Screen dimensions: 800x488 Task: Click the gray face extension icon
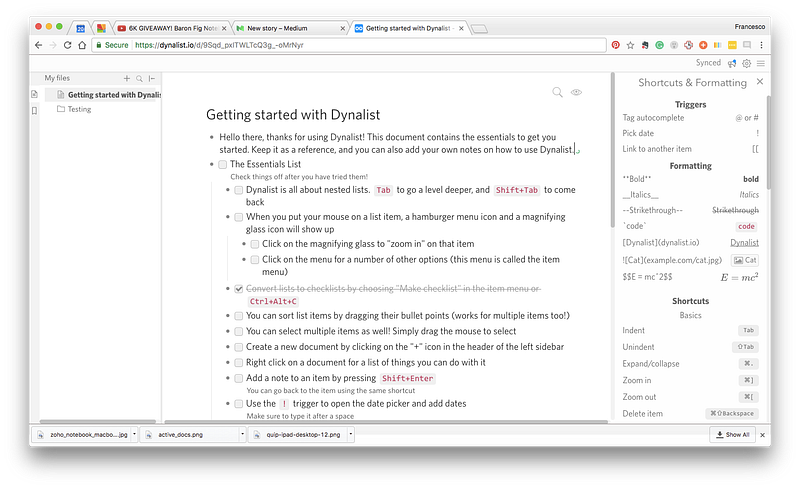[674, 45]
